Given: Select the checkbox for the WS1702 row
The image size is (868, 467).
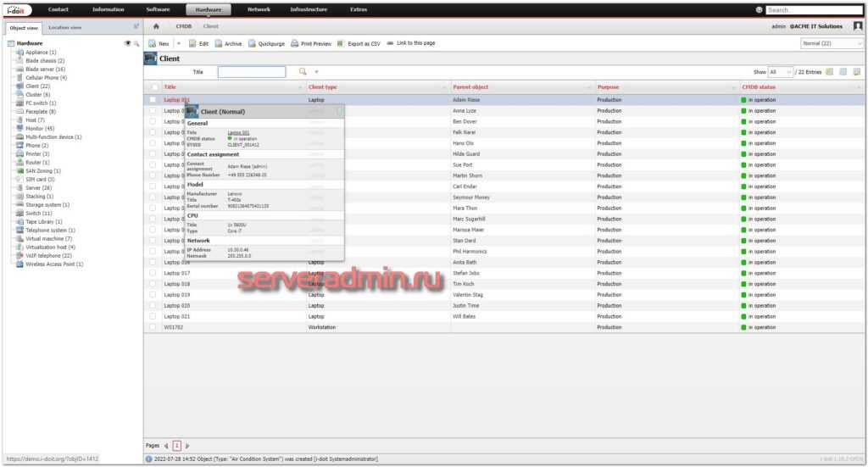Looking at the screenshot, I should pyautogui.click(x=153, y=327).
